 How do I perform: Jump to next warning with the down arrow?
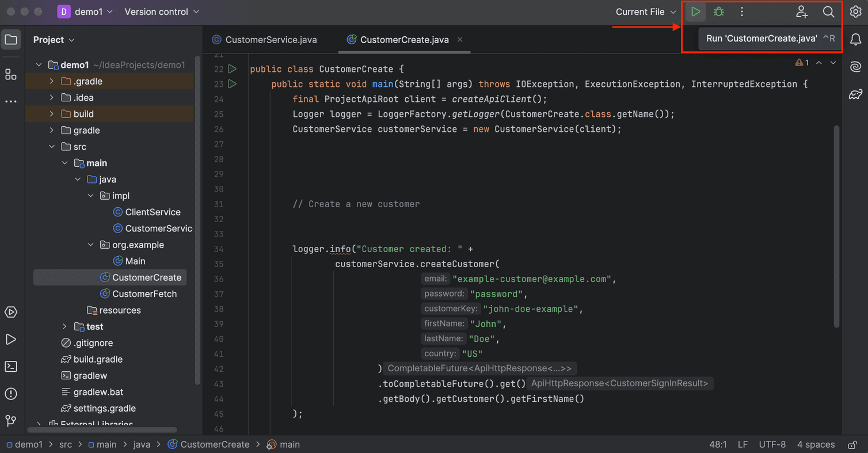point(833,63)
